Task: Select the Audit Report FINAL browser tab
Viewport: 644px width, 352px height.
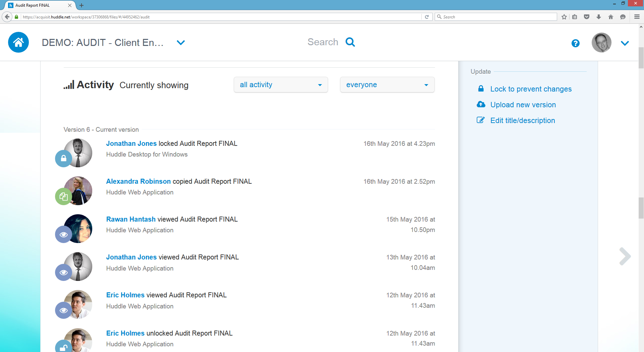Action: tap(40, 5)
